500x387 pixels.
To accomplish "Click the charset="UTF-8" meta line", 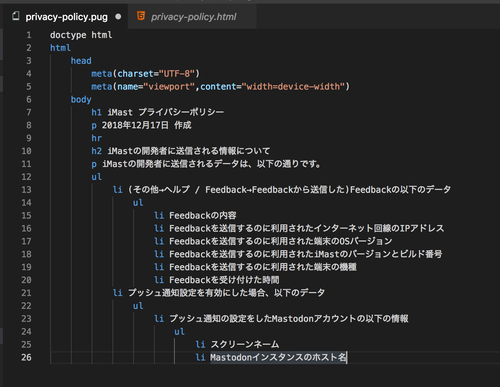I will 145,74.
